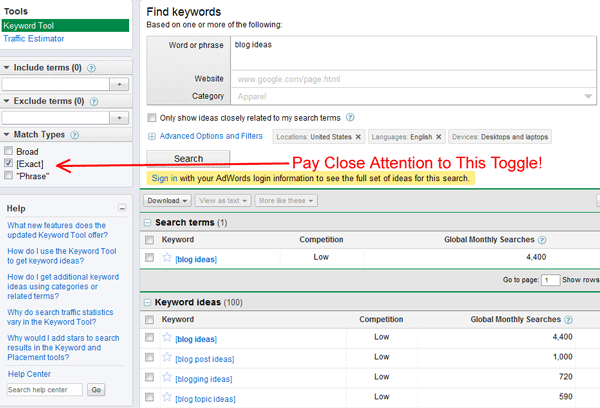This screenshot has width=600, height=408.
Task: Collapse the Help panel with minus icon
Action: pos(122,208)
